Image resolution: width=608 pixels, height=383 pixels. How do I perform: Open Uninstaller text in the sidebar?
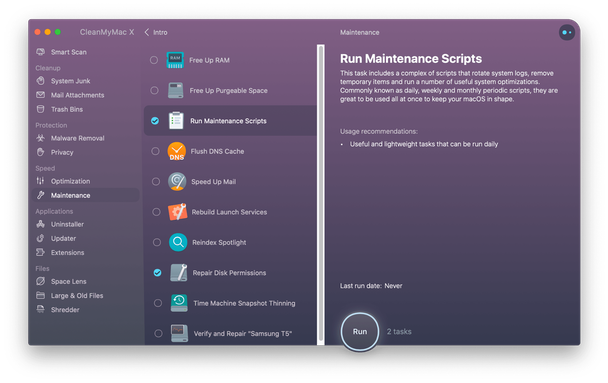click(67, 224)
